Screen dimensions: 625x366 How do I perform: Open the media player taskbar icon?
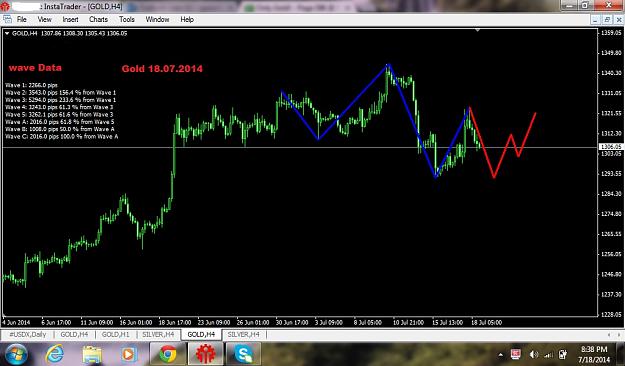point(128,354)
